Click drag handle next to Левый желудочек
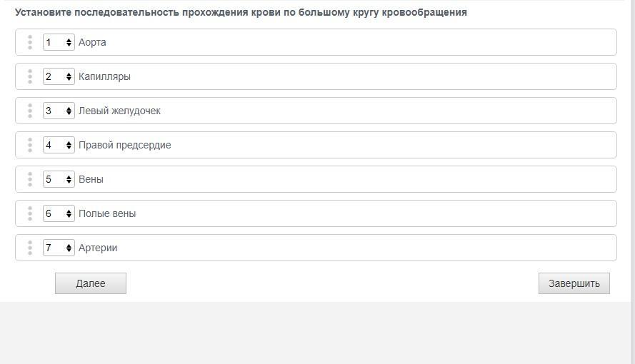This screenshot has width=635, height=364. 30,111
